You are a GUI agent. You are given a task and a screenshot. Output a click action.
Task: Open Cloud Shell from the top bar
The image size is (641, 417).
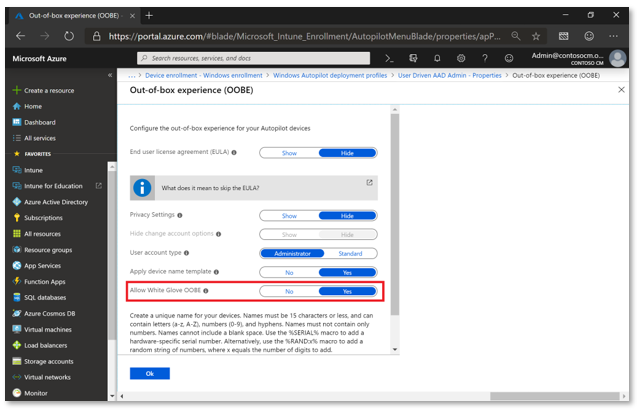(x=389, y=59)
